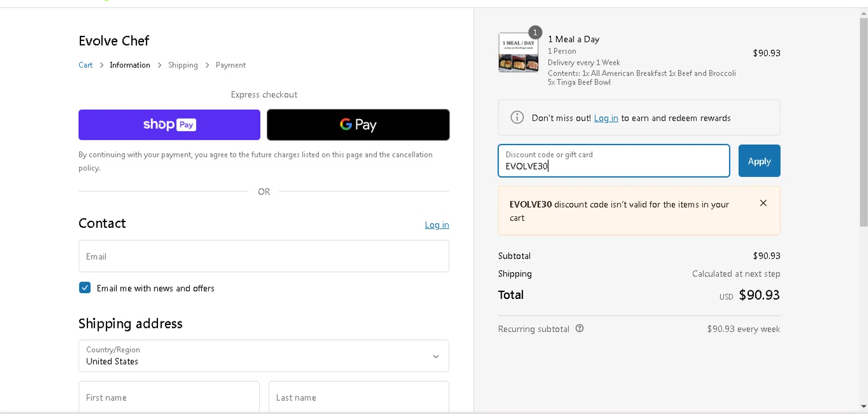Open the Country/Region dropdown

pos(264,356)
